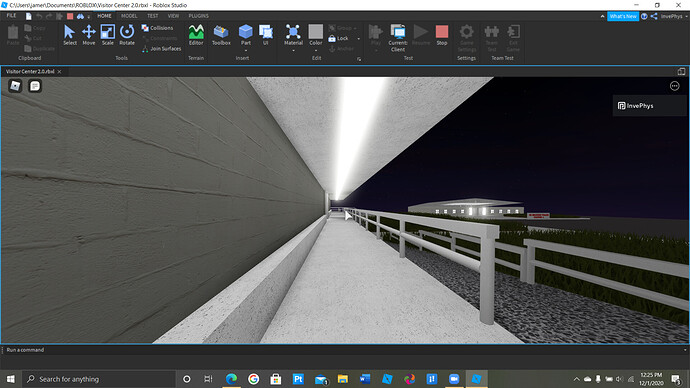Open the command bar history dropdown

[685, 350]
